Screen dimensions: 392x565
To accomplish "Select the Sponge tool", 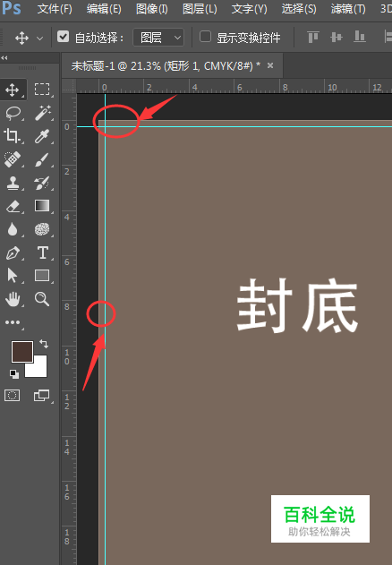I will tap(42, 229).
